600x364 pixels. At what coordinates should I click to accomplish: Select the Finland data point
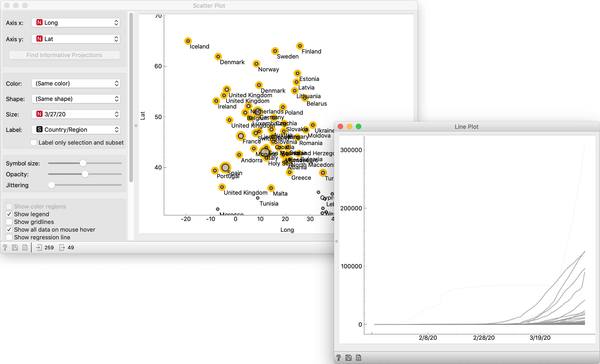coord(300,46)
